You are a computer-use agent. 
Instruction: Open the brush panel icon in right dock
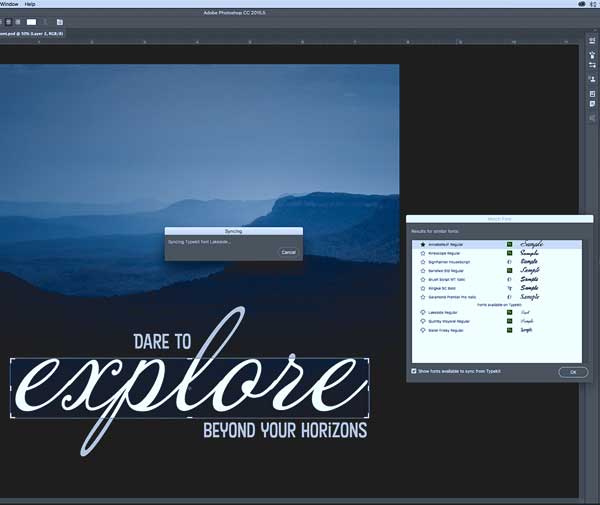tap(592, 55)
